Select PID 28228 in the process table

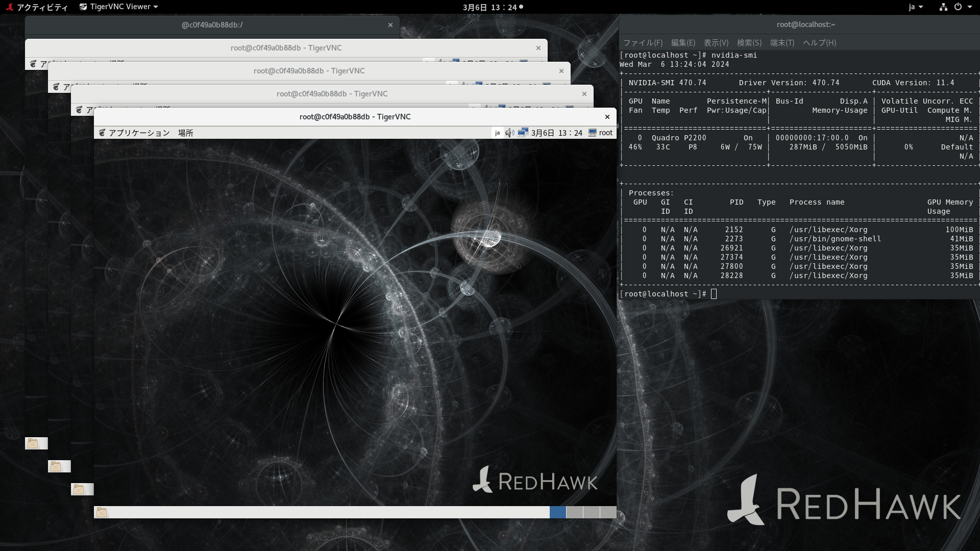pos(731,275)
